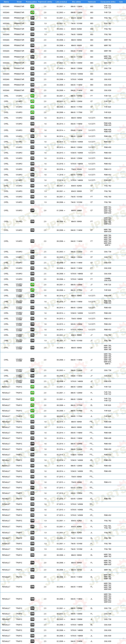
Task: Click the ON diesel icon in the Renault Trafic 1.6 66kW FG_ row
Action: point(32,422)
